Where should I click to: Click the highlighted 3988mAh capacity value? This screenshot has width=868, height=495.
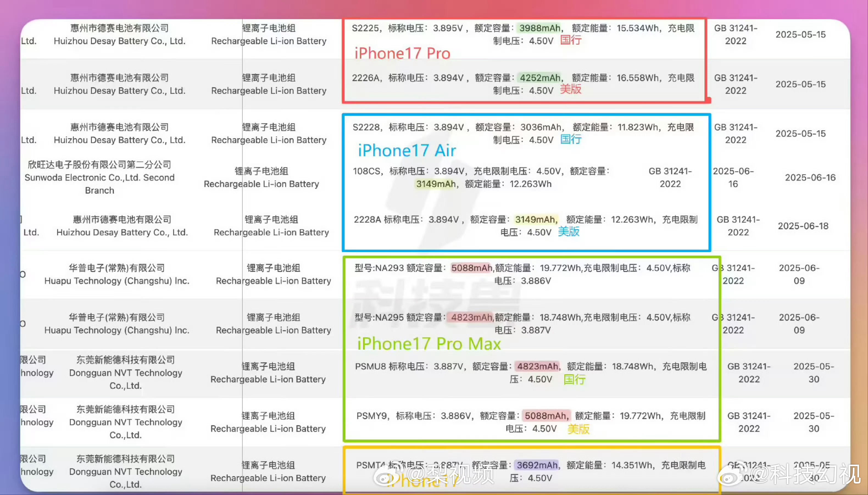pyautogui.click(x=540, y=28)
